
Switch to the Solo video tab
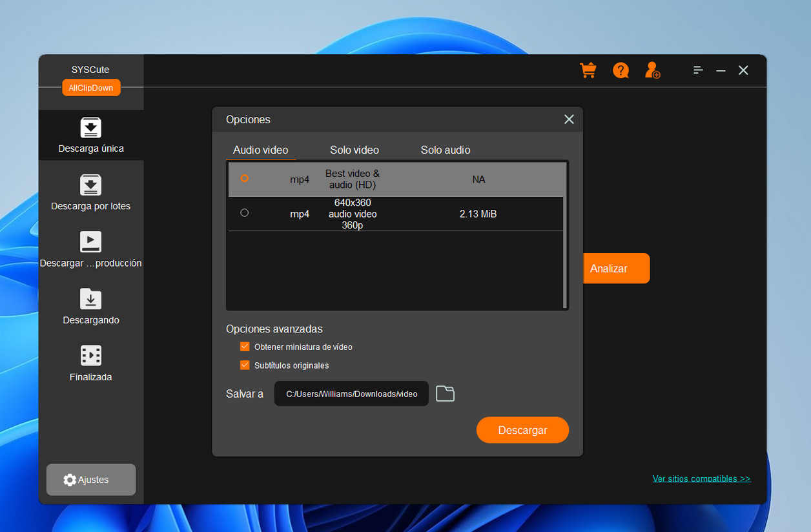354,150
